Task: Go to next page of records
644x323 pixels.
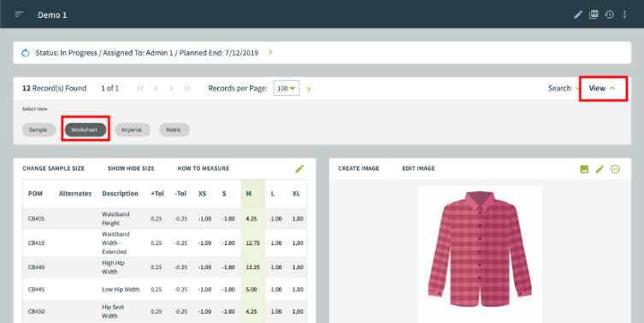Action: tap(171, 88)
